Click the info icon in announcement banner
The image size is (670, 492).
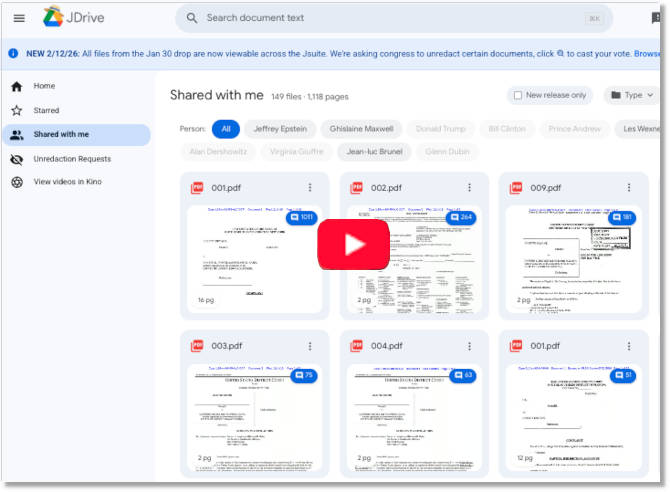pos(13,53)
